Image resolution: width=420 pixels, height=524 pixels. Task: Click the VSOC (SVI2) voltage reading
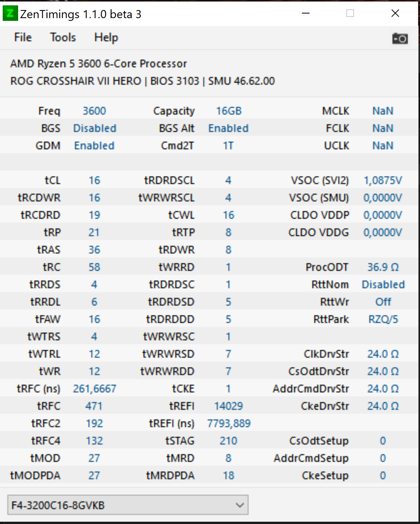pyautogui.click(x=383, y=181)
